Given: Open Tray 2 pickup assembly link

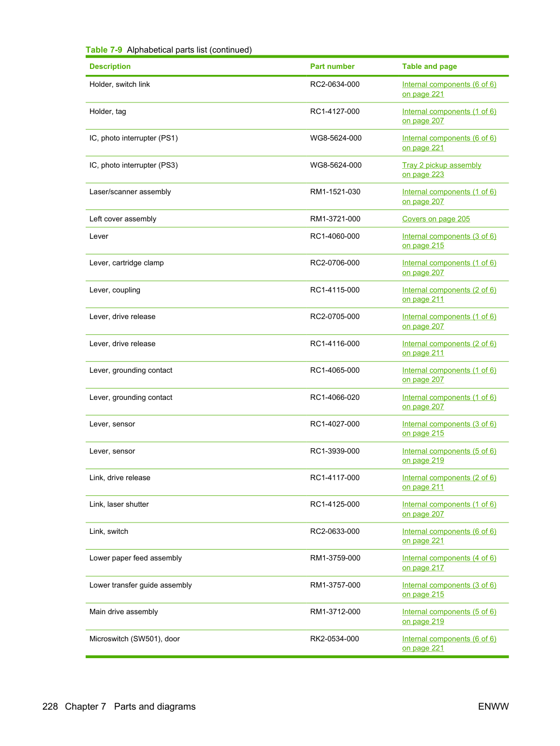Looking at the screenshot, I should tap(441, 170).
